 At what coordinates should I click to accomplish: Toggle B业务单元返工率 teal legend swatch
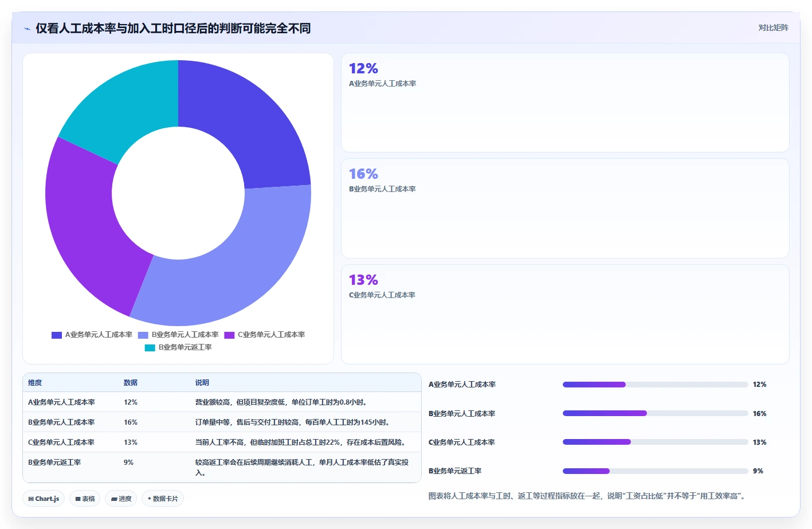(150, 347)
